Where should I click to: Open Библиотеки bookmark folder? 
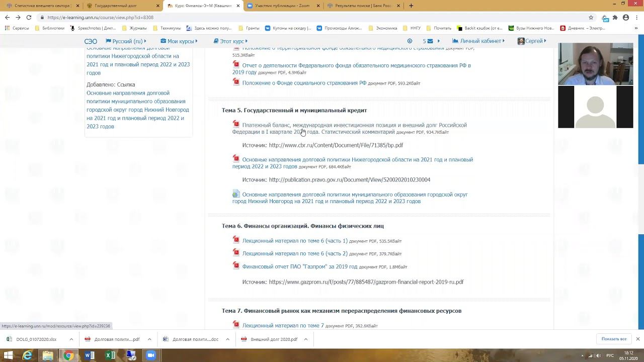tap(49, 28)
